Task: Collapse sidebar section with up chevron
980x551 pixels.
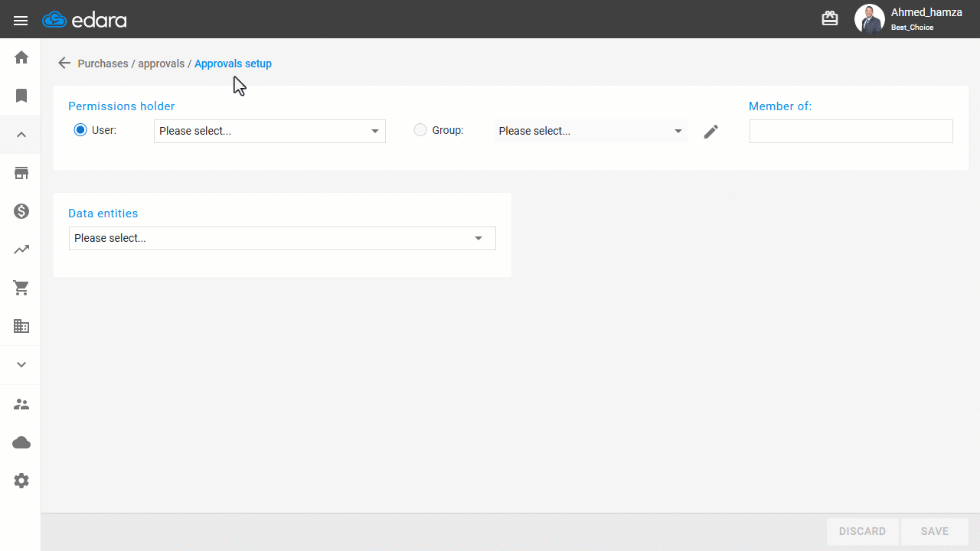Action: point(21,135)
